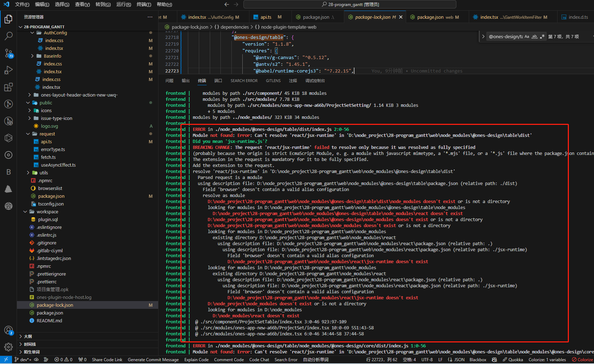
Task: Click 空格: 4 indentation in status bar
Action: click(x=409, y=360)
